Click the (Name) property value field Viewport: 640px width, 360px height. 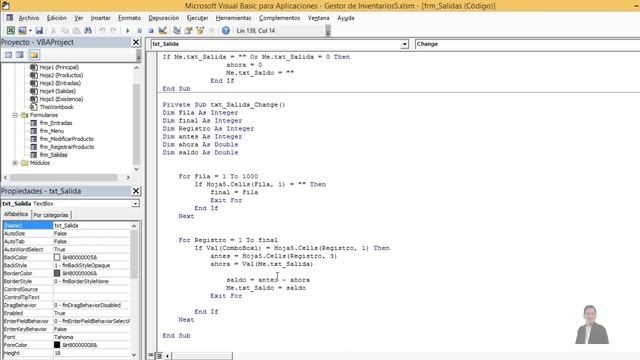[x=92, y=225]
